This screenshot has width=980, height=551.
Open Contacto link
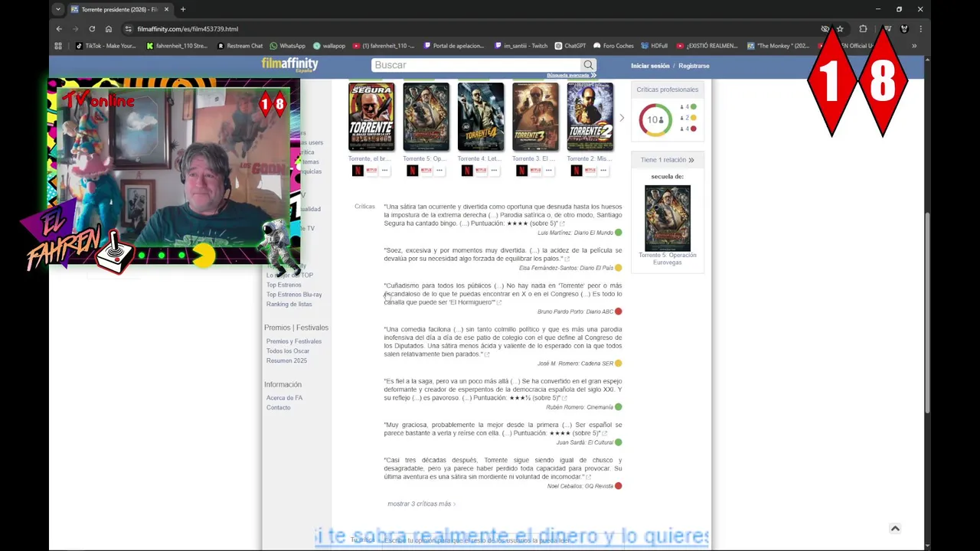(x=279, y=408)
